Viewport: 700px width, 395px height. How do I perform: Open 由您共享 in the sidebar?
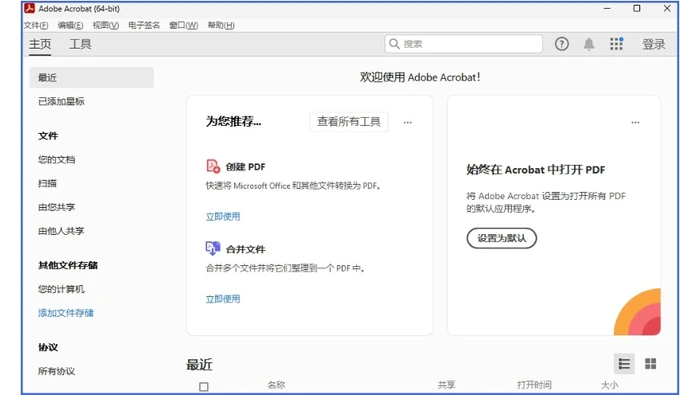click(x=57, y=207)
